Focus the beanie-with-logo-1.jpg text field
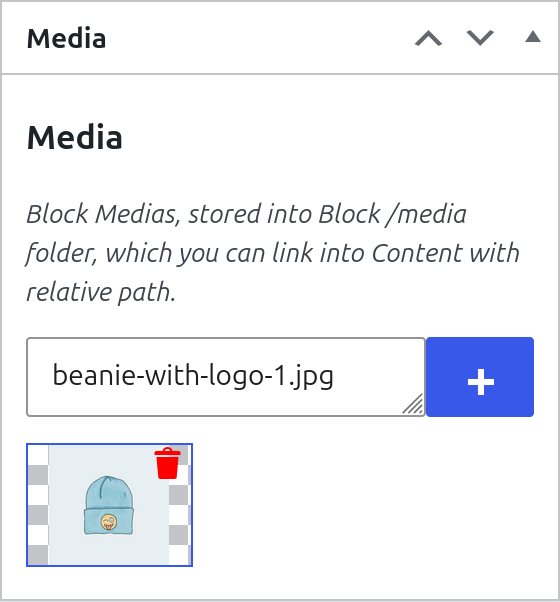Viewport: 560px width, 602px height. 226,377
